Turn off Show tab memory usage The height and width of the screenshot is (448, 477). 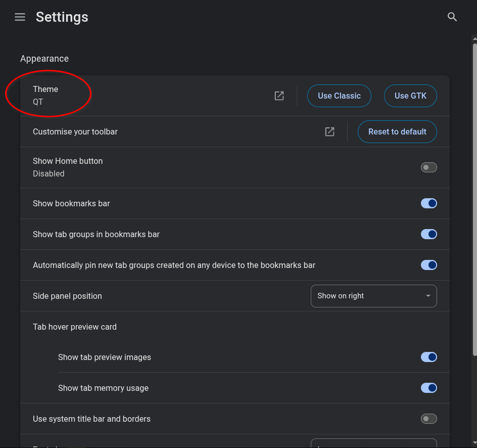click(428, 388)
